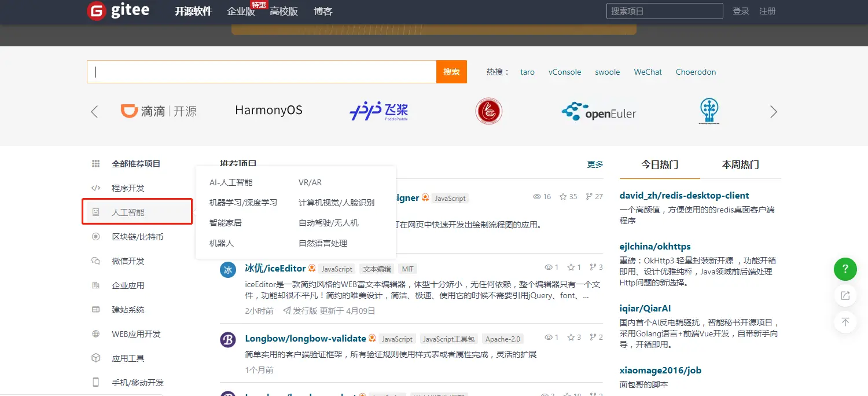Click the watch eye icon of longbow-validate

tap(548, 338)
